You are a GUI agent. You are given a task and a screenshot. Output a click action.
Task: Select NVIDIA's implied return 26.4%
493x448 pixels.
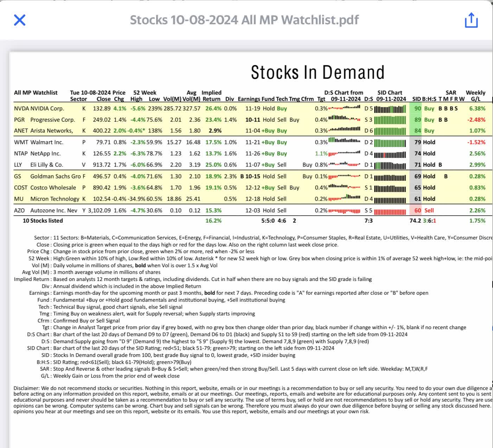click(x=213, y=108)
